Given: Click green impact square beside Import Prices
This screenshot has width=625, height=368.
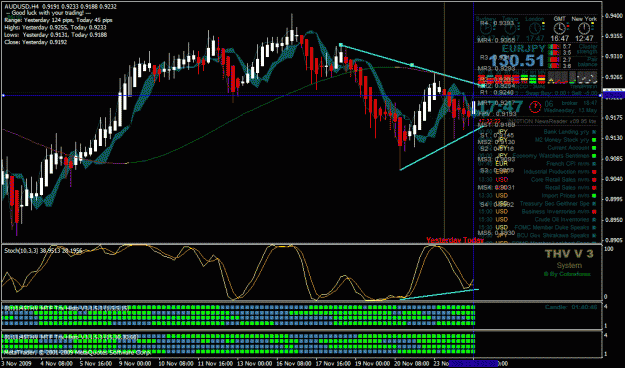Looking at the screenshot, I should (594, 196).
